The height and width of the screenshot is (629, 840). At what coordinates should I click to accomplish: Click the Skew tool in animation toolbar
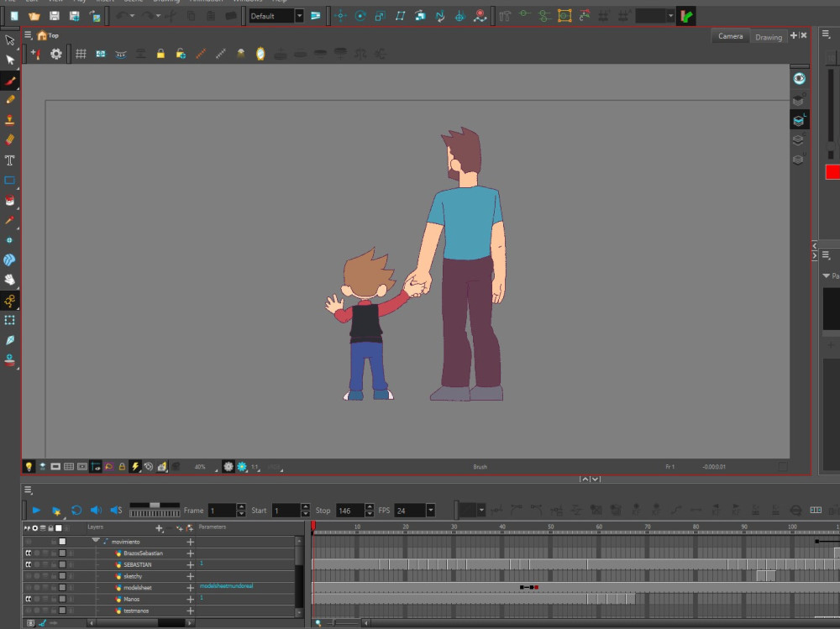click(400, 16)
